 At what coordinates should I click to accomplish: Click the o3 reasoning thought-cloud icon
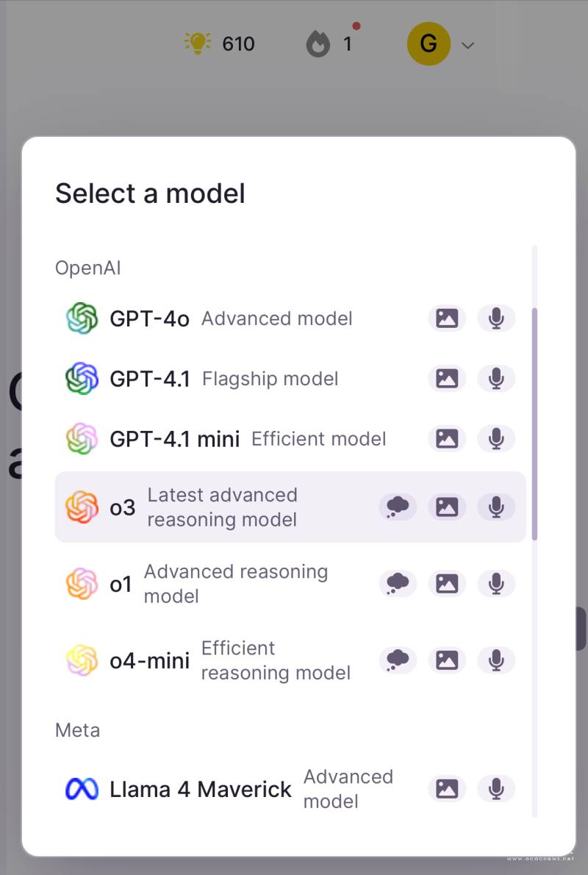[x=398, y=507]
